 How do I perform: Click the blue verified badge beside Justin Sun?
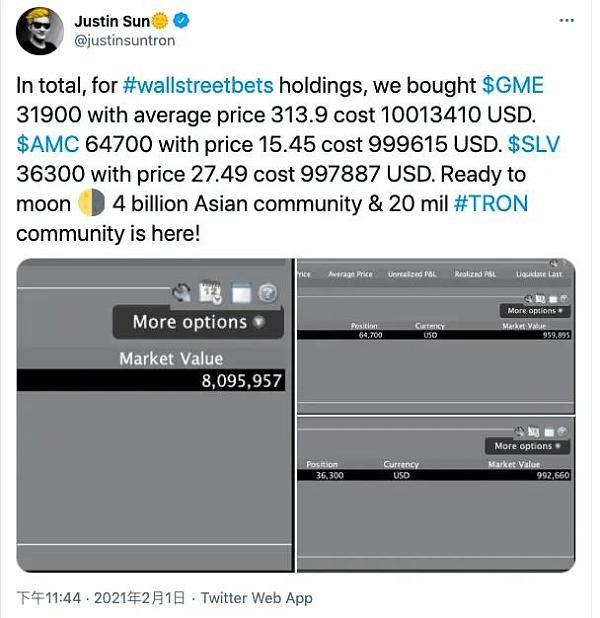pyautogui.click(x=183, y=21)
